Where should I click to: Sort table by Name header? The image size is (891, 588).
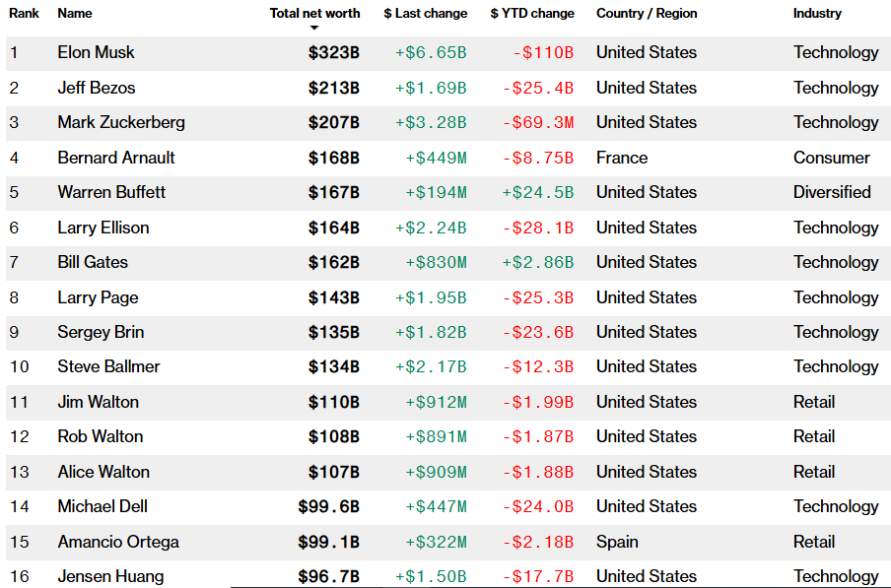click(74, 13)
